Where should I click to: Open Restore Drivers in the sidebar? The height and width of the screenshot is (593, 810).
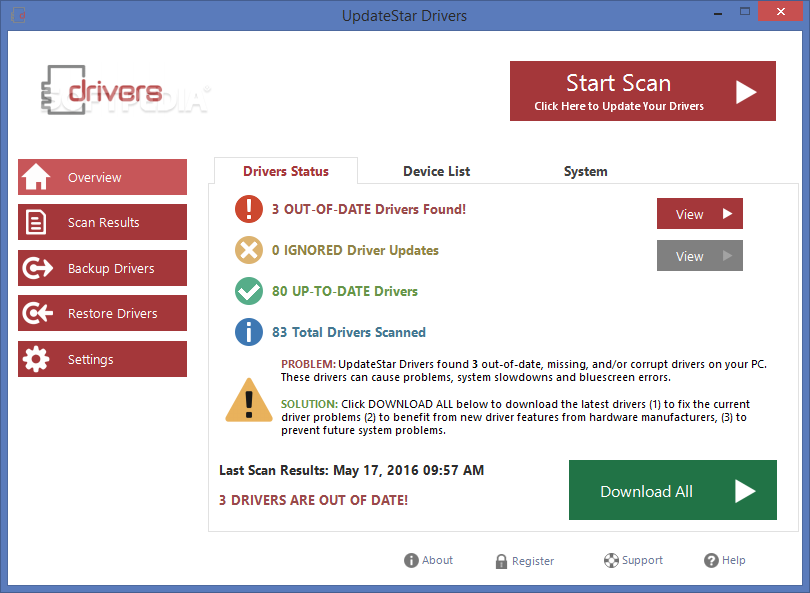point(102,313)
